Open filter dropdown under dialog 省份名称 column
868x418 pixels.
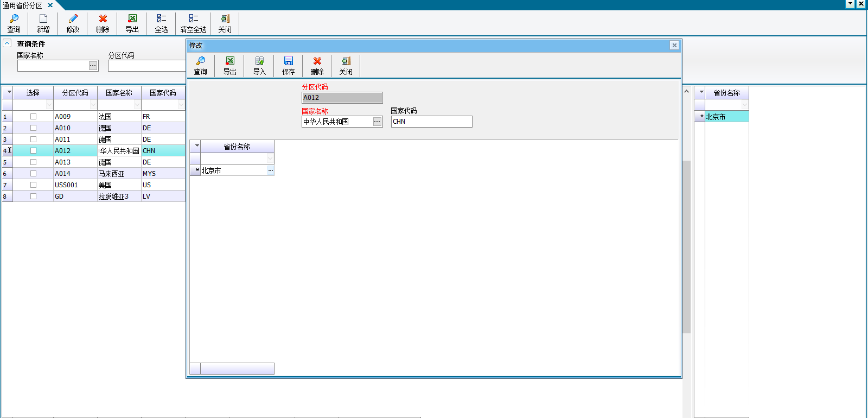(270, 159)
